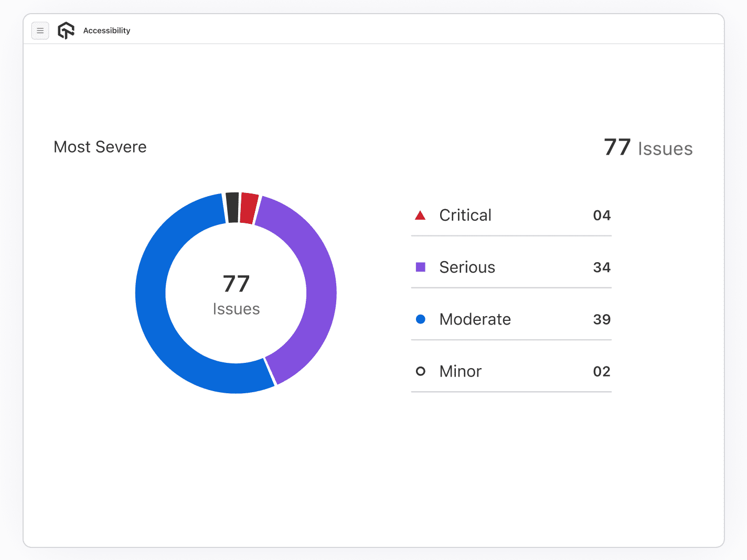
Task: Click the Moderate count of 39
Action: coord(602,319)
